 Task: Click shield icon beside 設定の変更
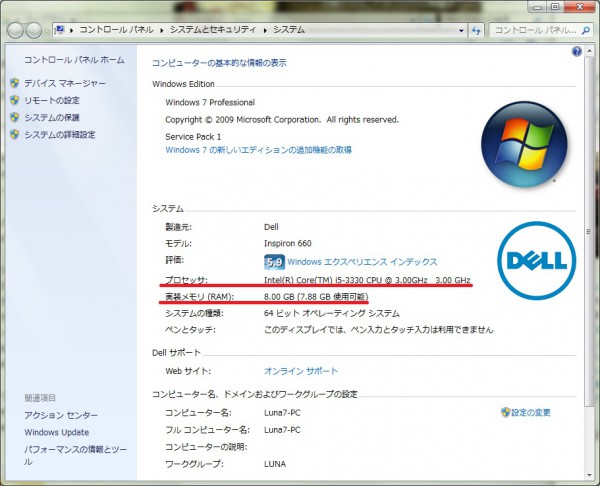505,412
